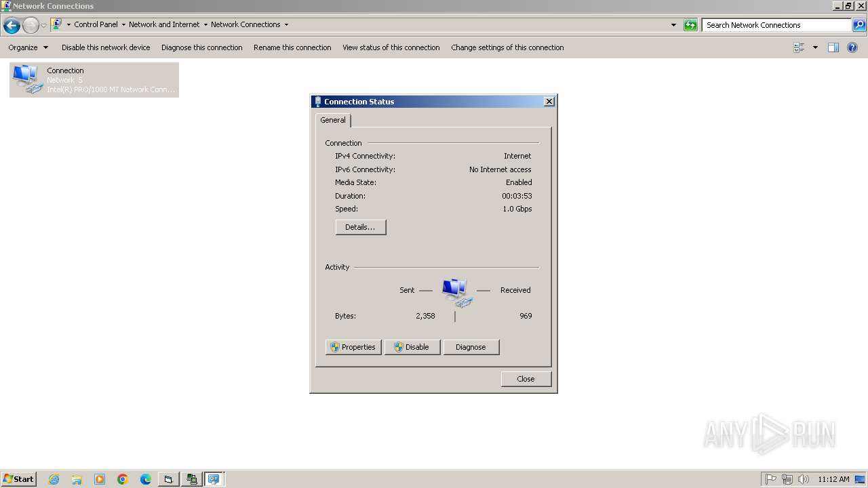Click the No Internet access value
This screenshot has height=488, width=868.
point(500,169)
